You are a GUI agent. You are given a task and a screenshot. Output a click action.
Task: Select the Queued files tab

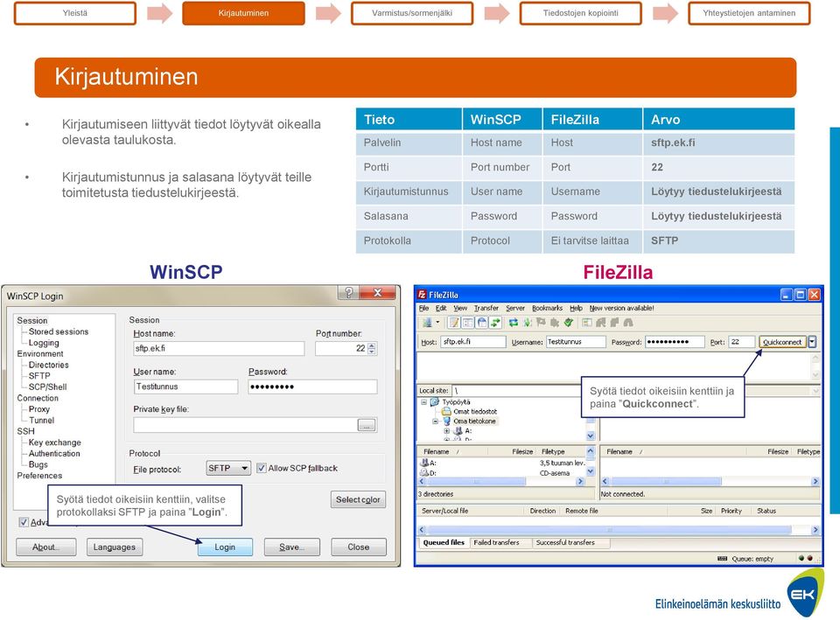click(444, 543)
